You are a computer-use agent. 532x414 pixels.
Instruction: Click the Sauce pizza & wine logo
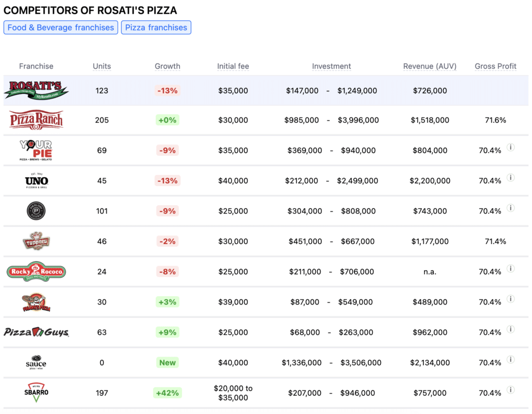click(x=36, y=363)
